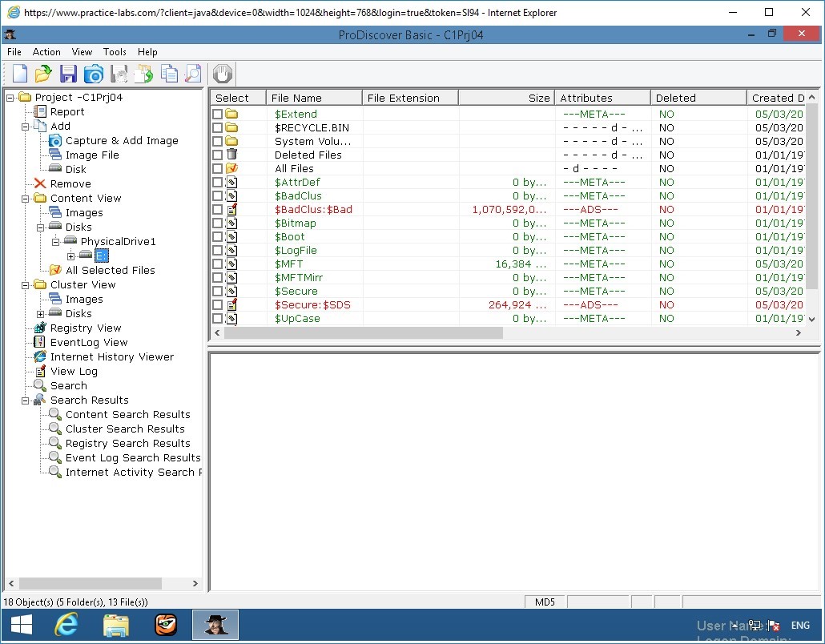Viewport: 825px width, 644px height.
Task: Open Report in the project tree
Action: (66, 111)
